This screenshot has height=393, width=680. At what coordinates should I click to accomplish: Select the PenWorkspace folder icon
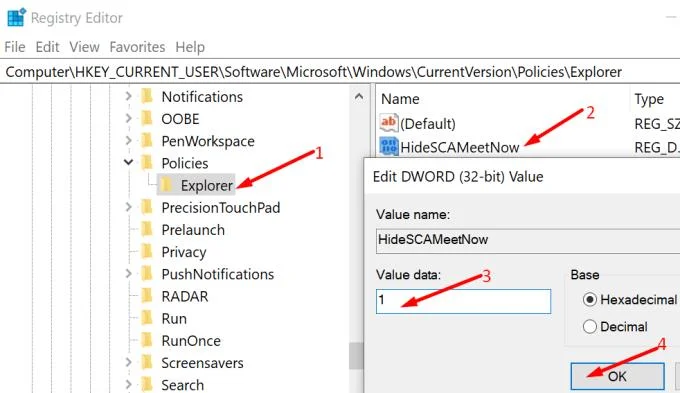pyautogui.click(x=147, y=140)
